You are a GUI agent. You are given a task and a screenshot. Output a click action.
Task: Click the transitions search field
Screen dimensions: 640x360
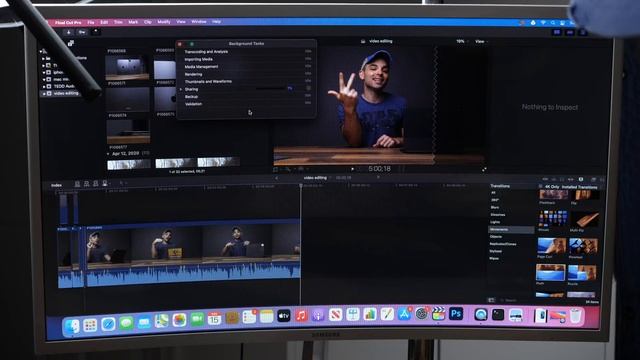(x=514, y=300)
